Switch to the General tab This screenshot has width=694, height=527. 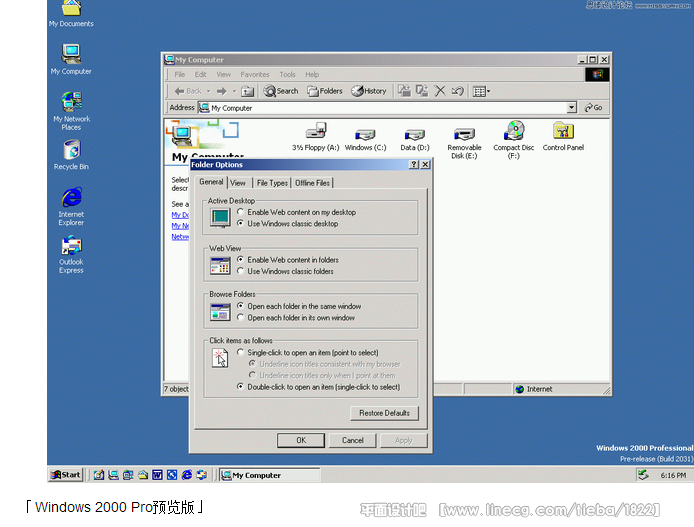211,182
